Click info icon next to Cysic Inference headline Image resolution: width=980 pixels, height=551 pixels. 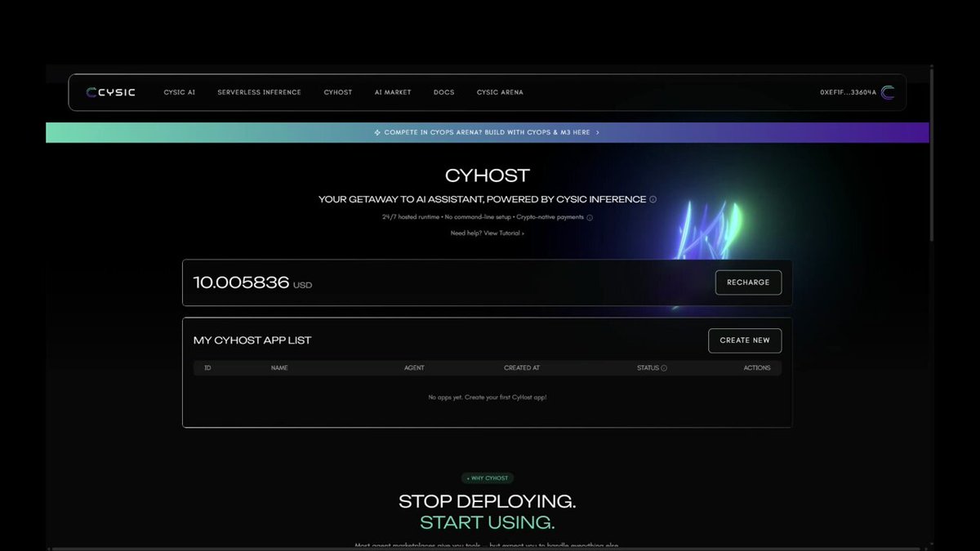coord(653,199)
